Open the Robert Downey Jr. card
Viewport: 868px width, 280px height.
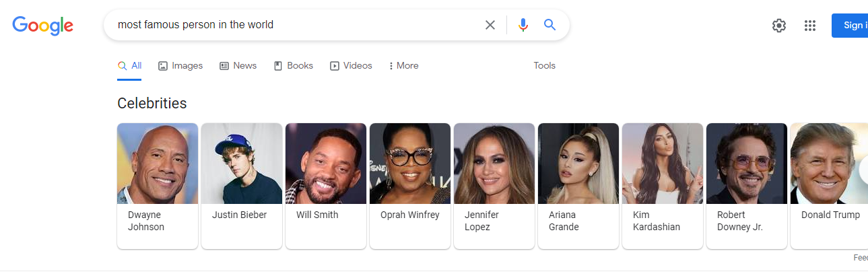tap(747, 186)
